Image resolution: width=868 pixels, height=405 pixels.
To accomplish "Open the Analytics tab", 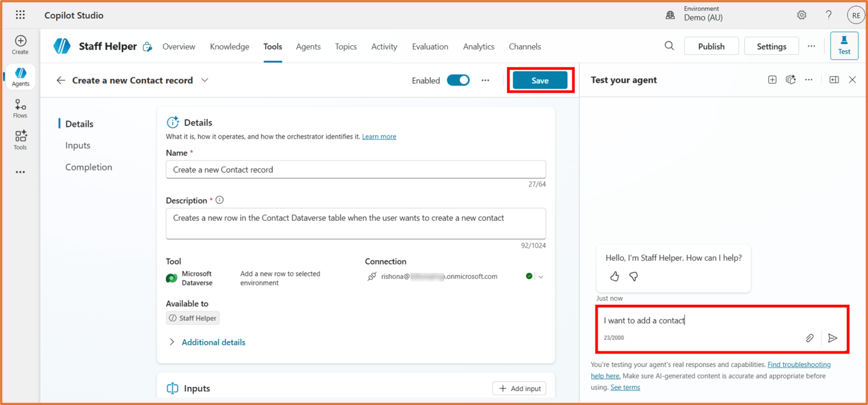I will (479, 46).
